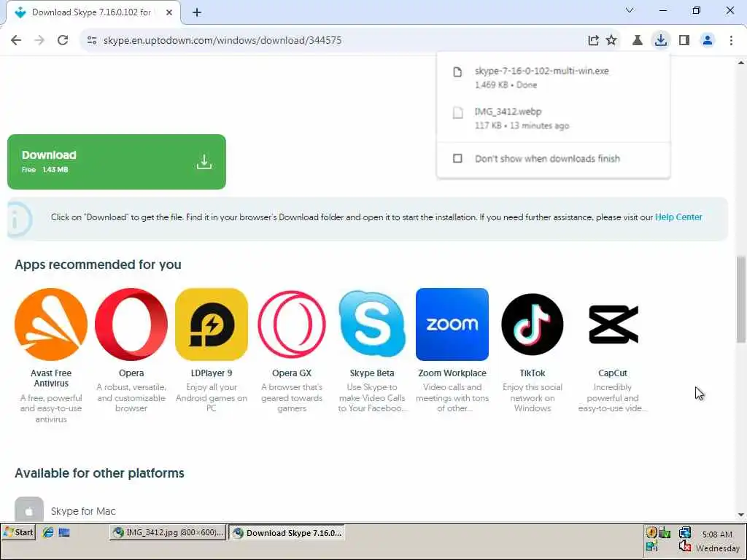Open the Windows Start menu

pyautogui.click(x=18, y=532)
